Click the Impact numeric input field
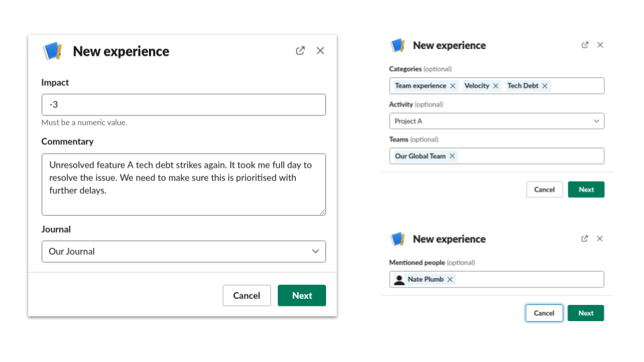This screenshot has height=362, width=644. (184, 105)
